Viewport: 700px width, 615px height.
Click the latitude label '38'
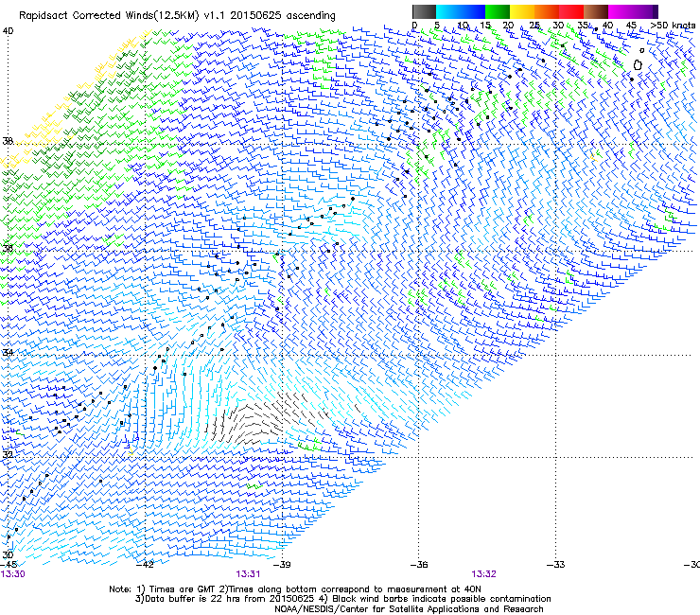click(8, 141)
